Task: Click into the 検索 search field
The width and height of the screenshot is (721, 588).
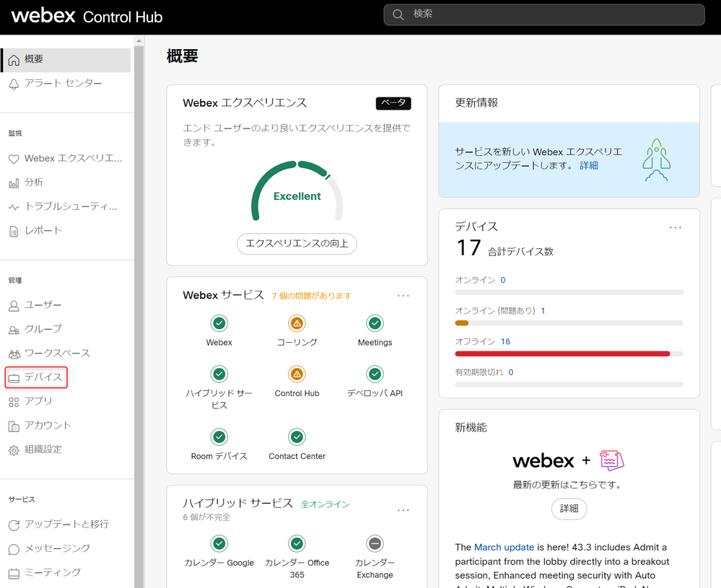Action: click(544, 14)
